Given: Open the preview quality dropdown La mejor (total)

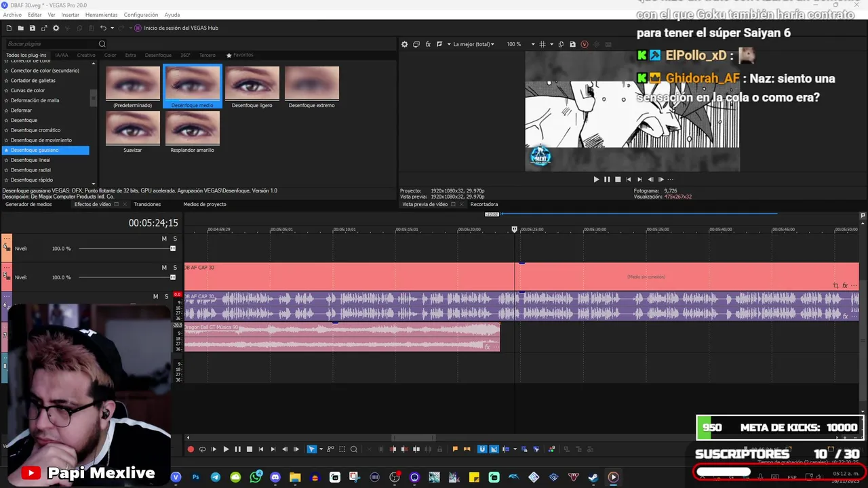Looking at the screenshot, I should (x=475, y=44).
